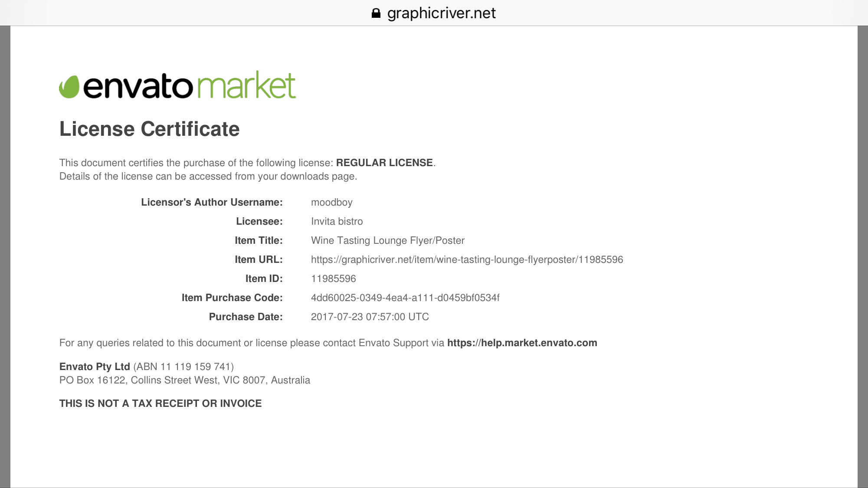This screenshot has width=868, height=488.
Task: Click the Item Purchase Code label
Action: 232,298
